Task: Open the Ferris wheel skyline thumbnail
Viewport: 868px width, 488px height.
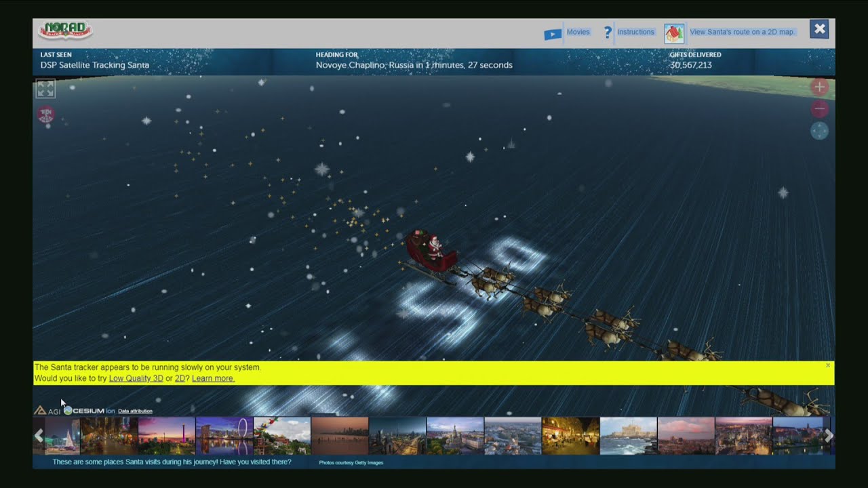Action: [224, 436]
